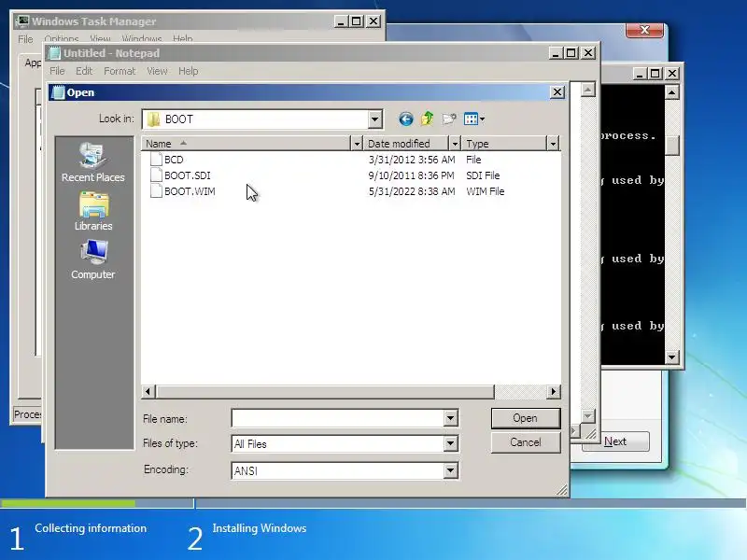This screenshot has width=747, height=560.
Task: Click command prompt scroll down arrow
Action: pos(671,357)
